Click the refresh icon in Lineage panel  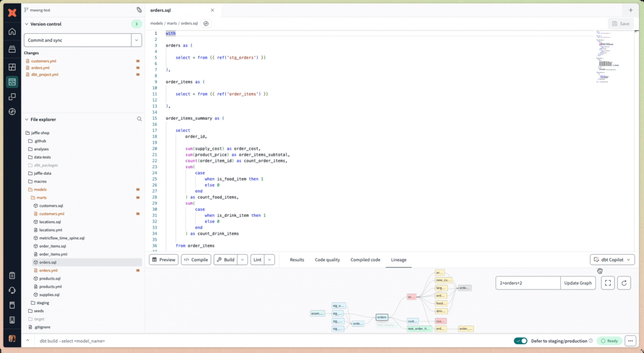(x=624, y=283)
